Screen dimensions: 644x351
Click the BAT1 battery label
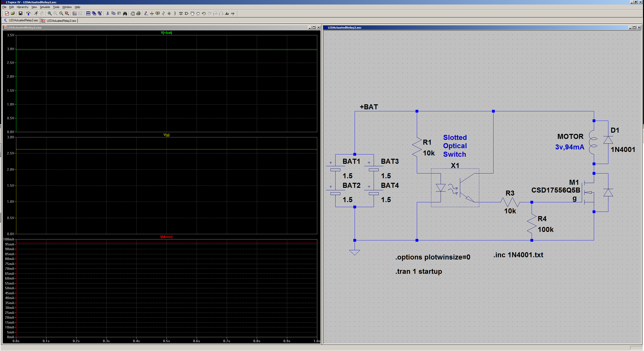point(351,161)
